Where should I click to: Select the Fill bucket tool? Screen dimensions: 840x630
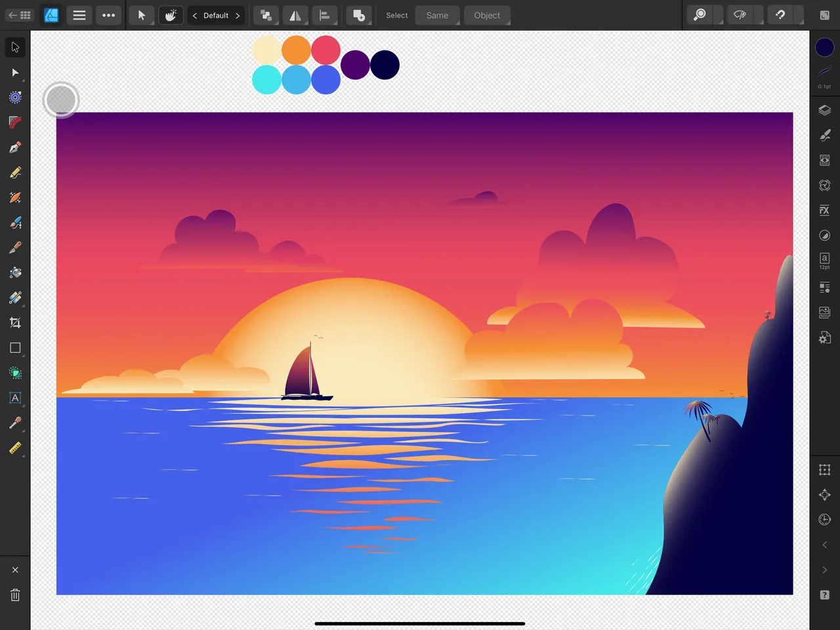[15, 272]
